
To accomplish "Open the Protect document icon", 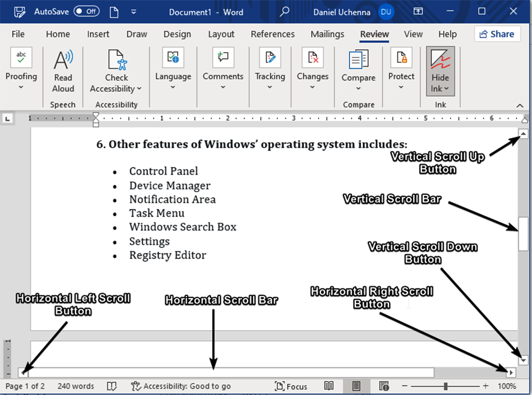I will pos(401,58).
